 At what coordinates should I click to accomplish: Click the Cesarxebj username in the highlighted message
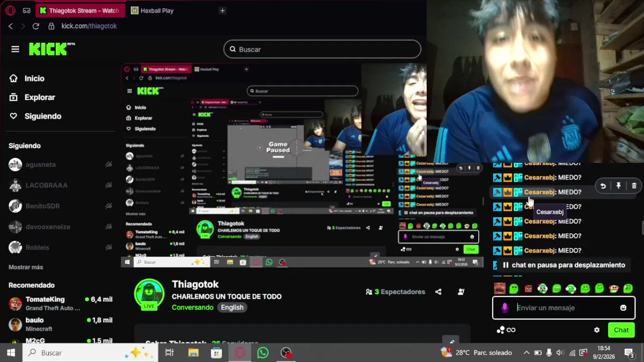539,192
